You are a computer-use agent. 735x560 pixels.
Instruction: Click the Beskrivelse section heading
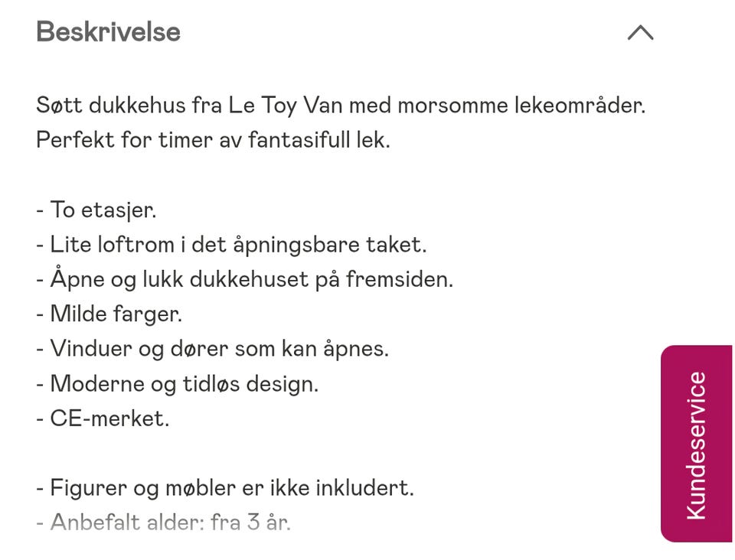point(108,32)
